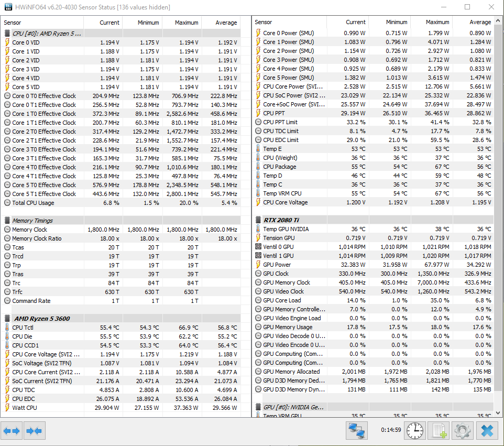
Task: Click the Current header in left panel
Action: point(109,23)
